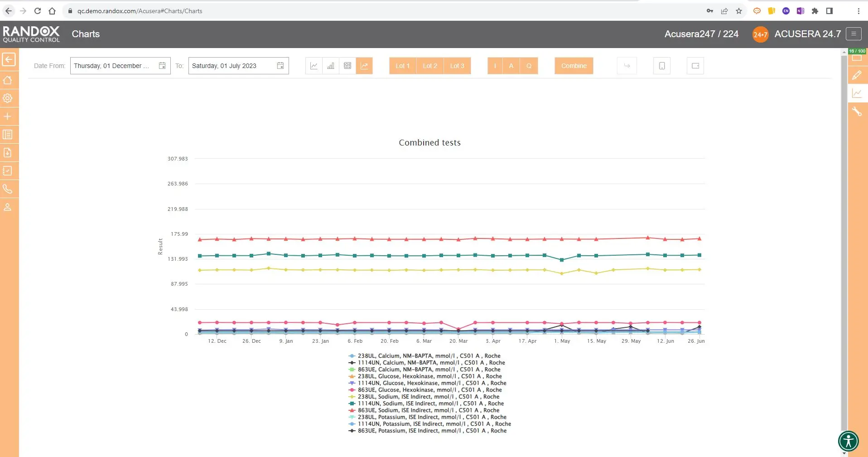This screenshot has width=868, height=457.
Task: Click the red 863UE Sodium data point at 12 Dec
Action: pos(217,239)
